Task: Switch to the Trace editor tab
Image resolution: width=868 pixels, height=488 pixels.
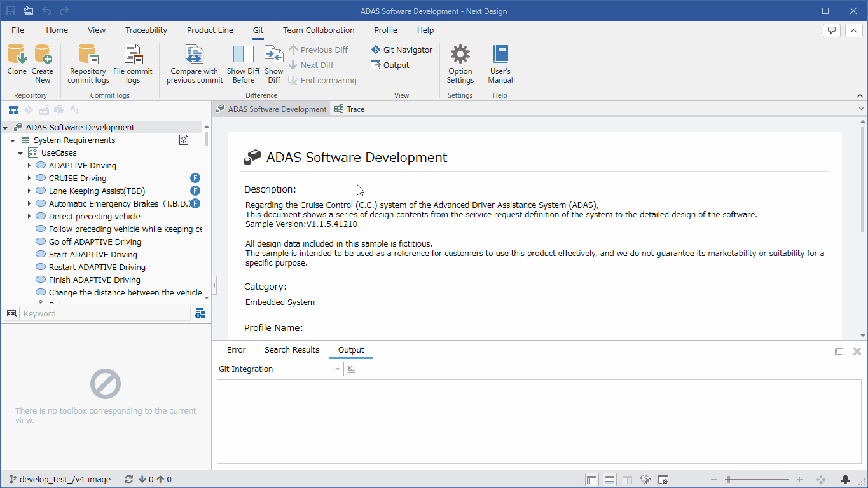Action: click(x=350, y=109)
